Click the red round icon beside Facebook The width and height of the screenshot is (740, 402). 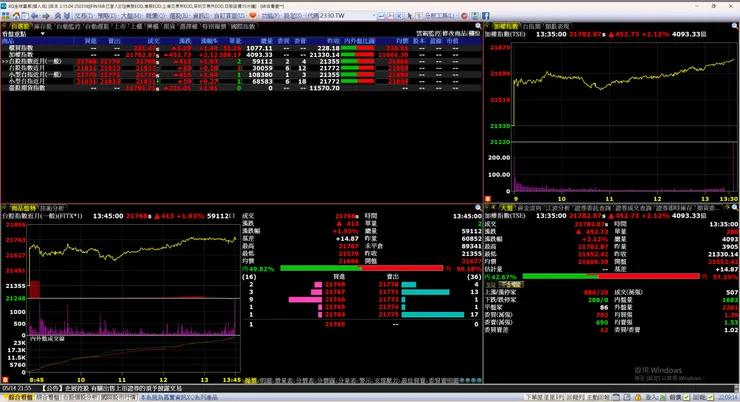(x=464, y=16)
